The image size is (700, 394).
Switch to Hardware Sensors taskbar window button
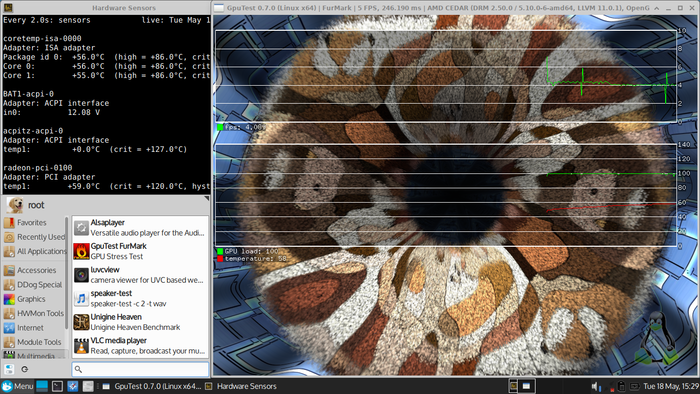click(x=241, y=386)
